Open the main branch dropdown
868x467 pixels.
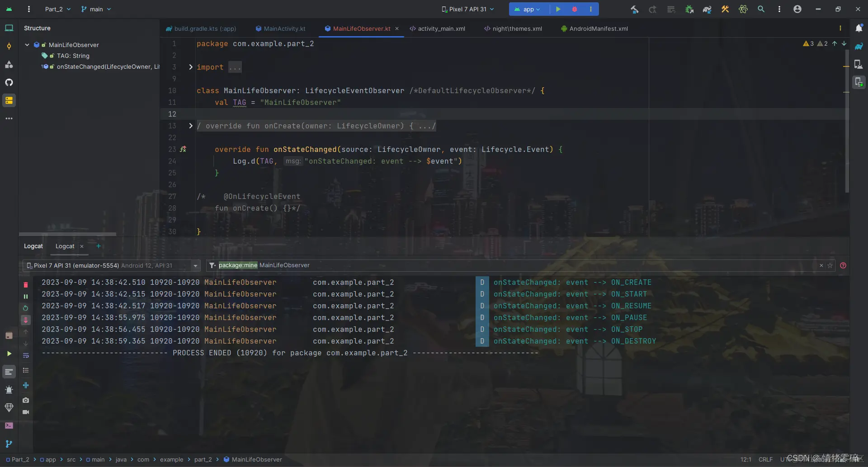point(96,9)
